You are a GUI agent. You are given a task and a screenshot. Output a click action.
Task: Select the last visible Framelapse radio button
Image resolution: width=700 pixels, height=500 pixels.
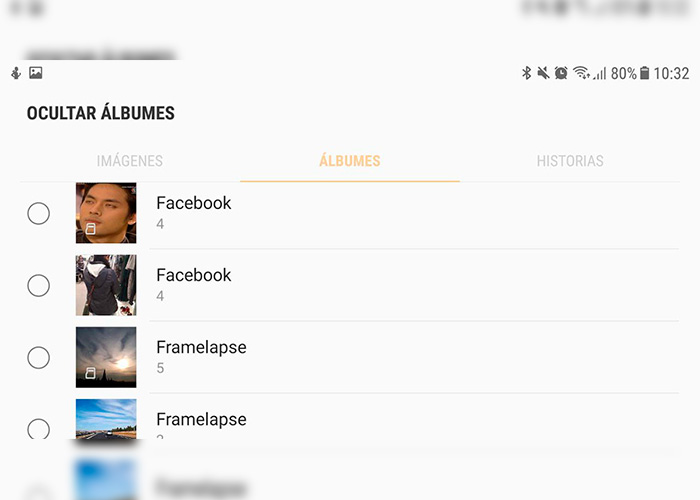(38, 429)
